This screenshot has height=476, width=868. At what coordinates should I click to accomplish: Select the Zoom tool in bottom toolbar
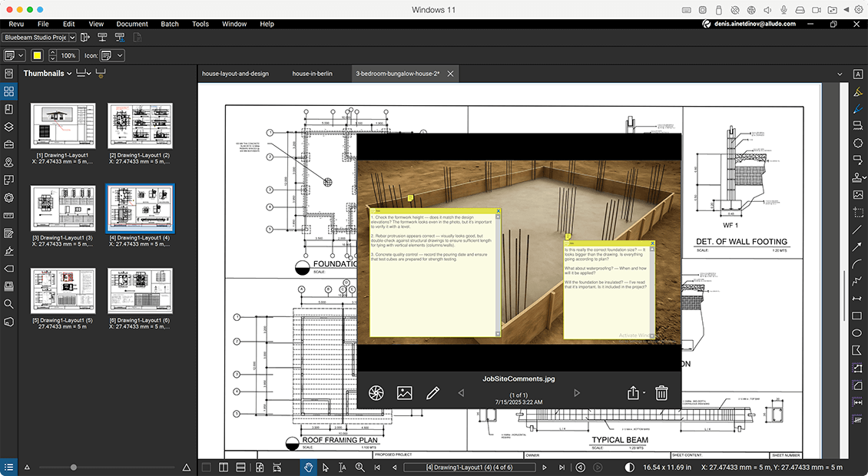click(x=359, y=466)
